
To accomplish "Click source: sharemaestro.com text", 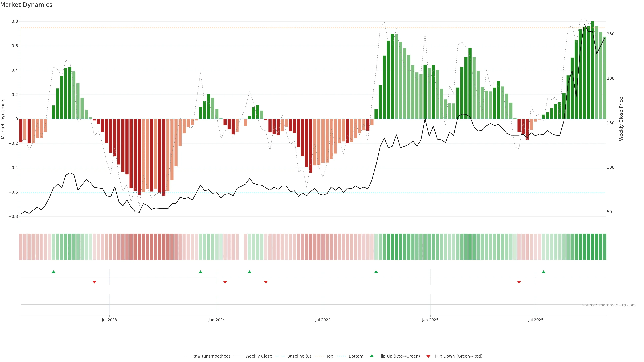I will tap(609, 305).
